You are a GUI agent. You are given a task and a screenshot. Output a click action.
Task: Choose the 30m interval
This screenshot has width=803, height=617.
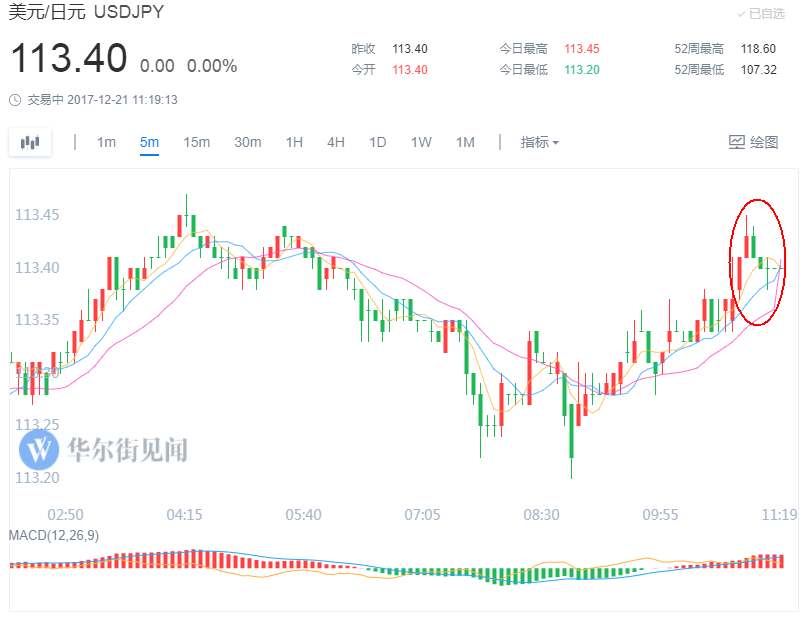[x=248, y=142]
